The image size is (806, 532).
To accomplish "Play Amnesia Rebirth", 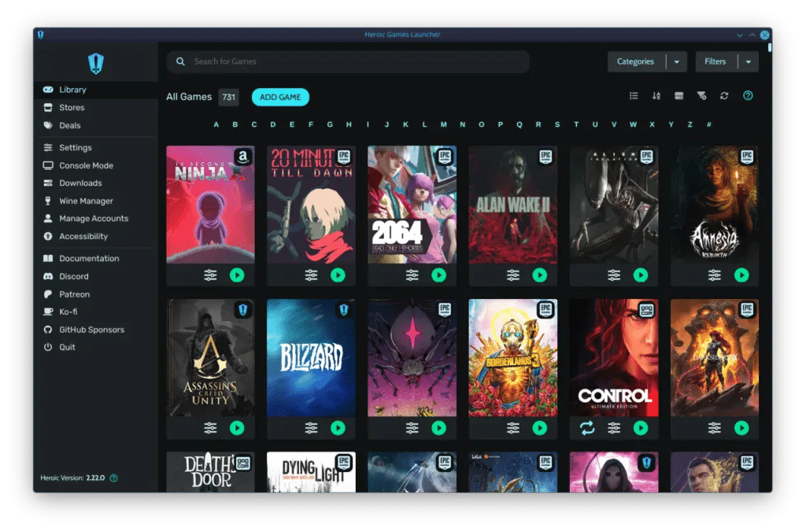I will 741,275.
